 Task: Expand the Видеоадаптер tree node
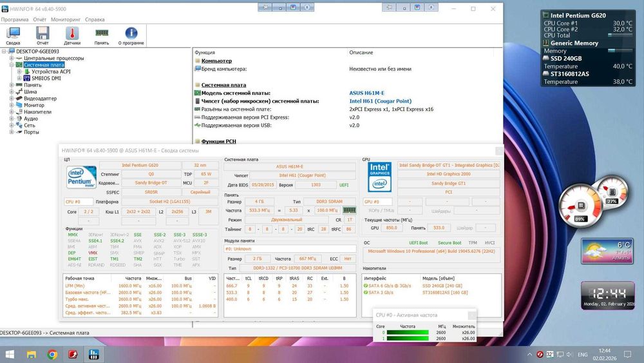(x=12, y=99)
